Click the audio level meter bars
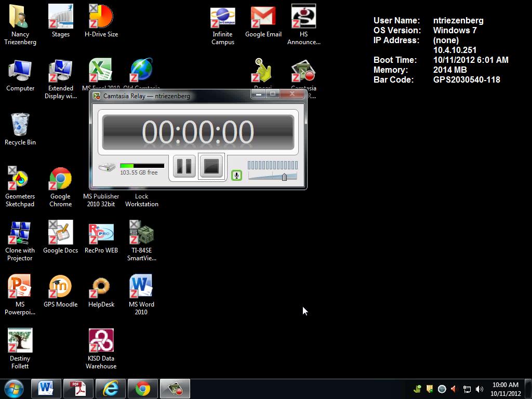 click(x=273, y=165)
